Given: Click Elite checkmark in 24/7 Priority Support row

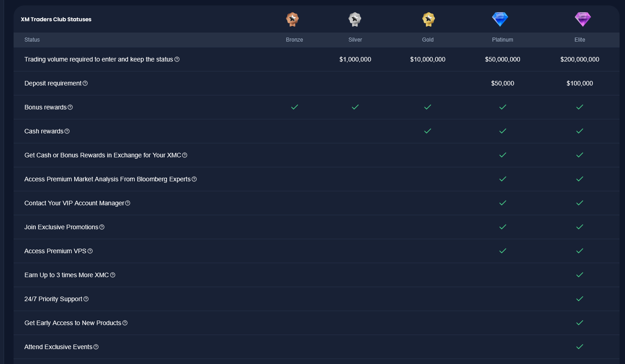Looking at the screenshot, I should (x=580, y=298).
